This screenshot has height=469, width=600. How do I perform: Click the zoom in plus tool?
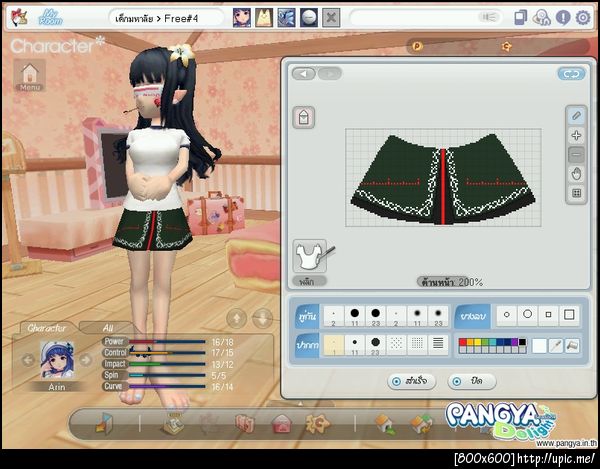point(576,135)
